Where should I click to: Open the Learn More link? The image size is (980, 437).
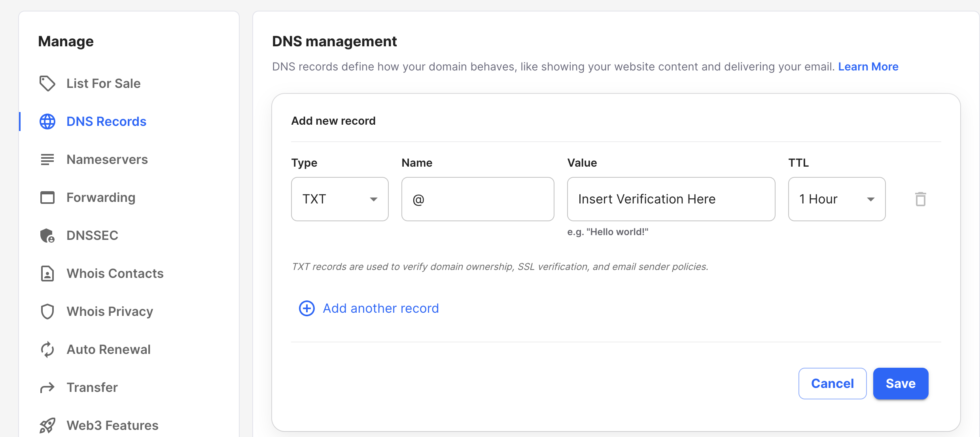click(x=868, y=66)
